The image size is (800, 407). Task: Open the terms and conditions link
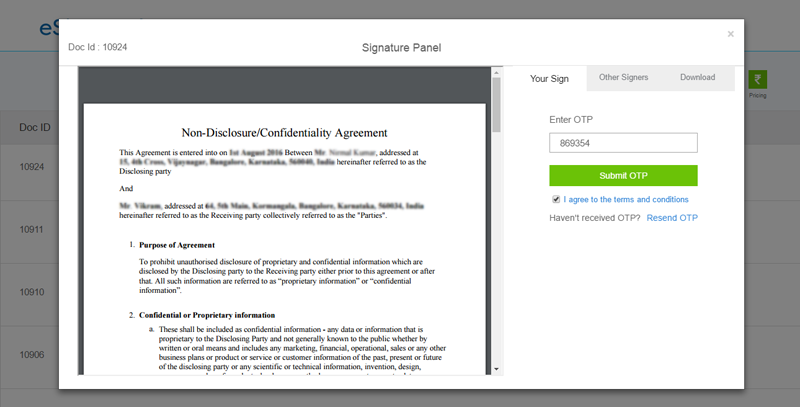tap(626, 199)
